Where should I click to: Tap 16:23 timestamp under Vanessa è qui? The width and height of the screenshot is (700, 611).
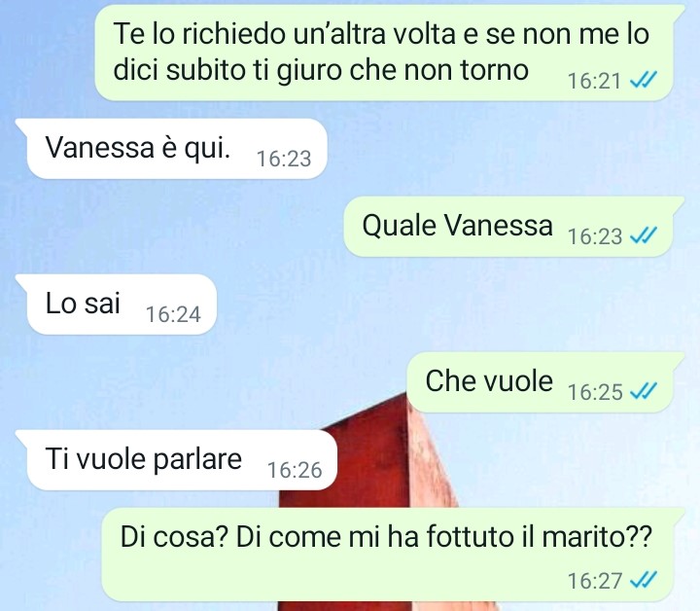(x=284, y=159)
